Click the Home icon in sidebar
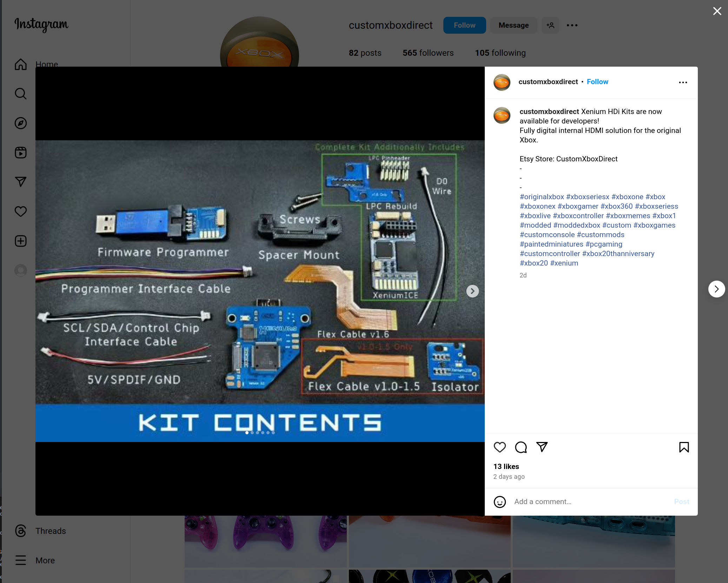The image size is (728, 583). point(21,64)
